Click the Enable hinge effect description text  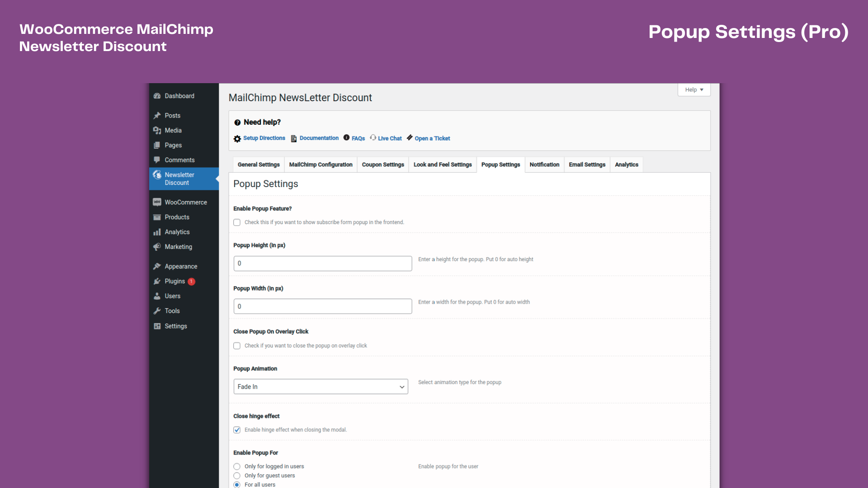coord(296,430)
